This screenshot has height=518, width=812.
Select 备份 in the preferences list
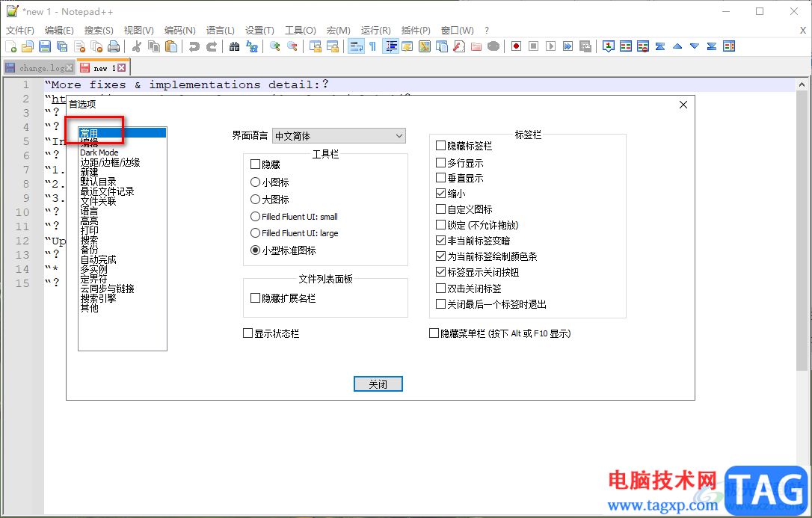click(x=89, y=250)
